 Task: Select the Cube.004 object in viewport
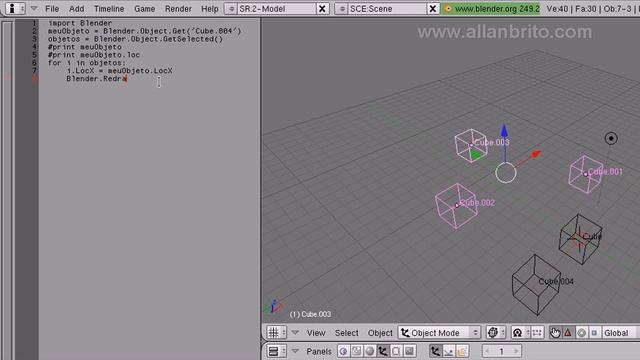click(536, 285)
